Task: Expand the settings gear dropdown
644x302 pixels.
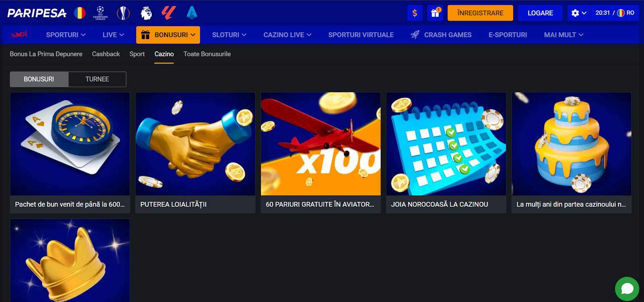Action: pyautogui.click(x=579, y=13)
